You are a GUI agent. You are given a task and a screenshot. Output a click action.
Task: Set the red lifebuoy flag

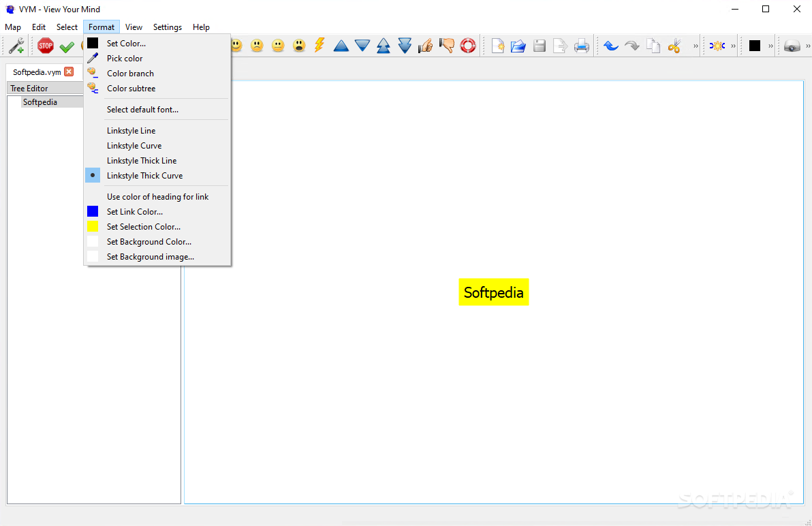pos(467,46)
